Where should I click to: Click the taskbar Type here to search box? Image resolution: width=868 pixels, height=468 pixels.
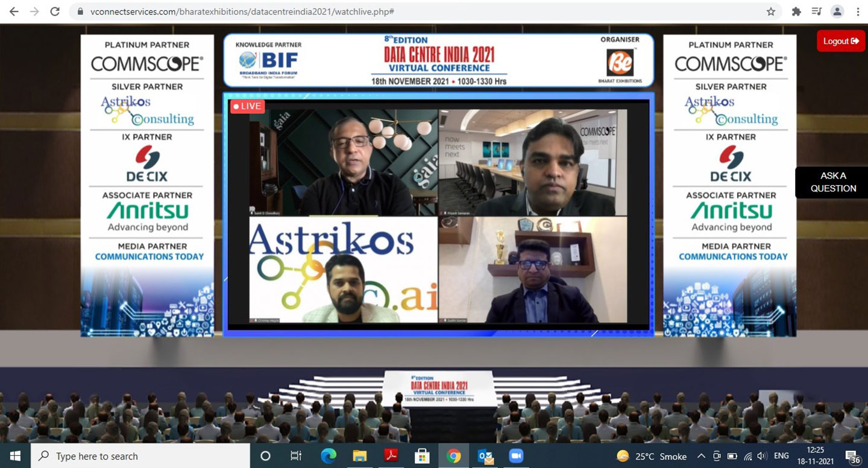(140, 456)
